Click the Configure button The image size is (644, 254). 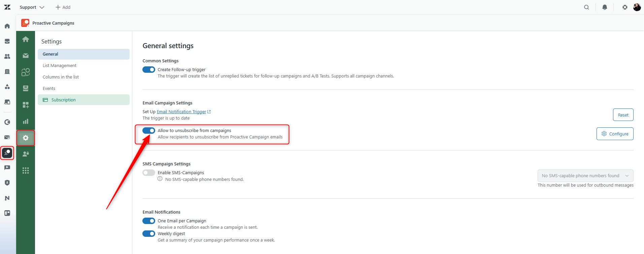[x=615, y=134]
